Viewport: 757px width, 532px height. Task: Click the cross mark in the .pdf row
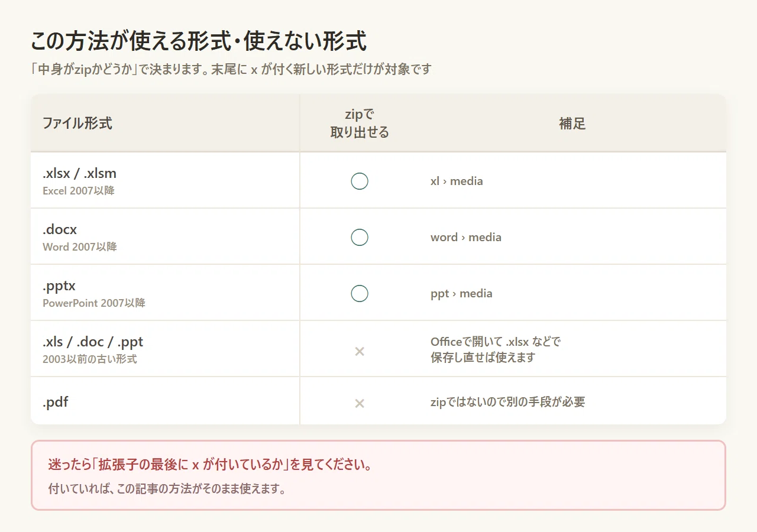tap(360, 403)
